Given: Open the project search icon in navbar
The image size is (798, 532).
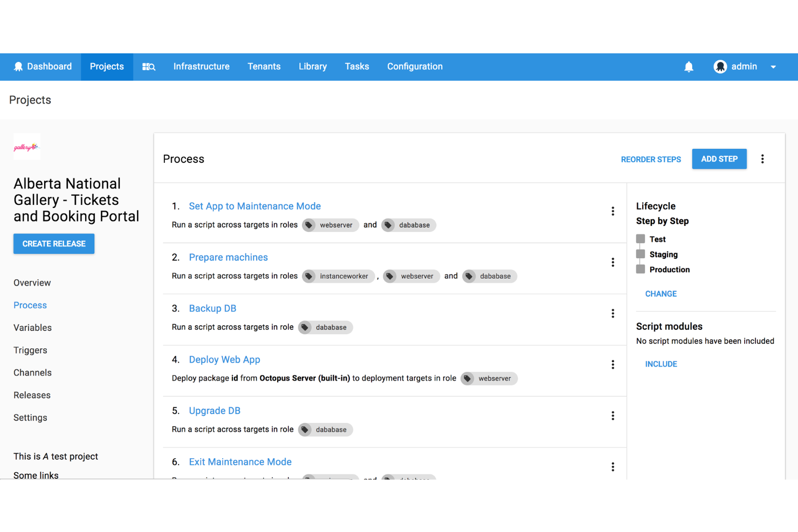Looking at the screenshot, I should [x=148, y=66].
